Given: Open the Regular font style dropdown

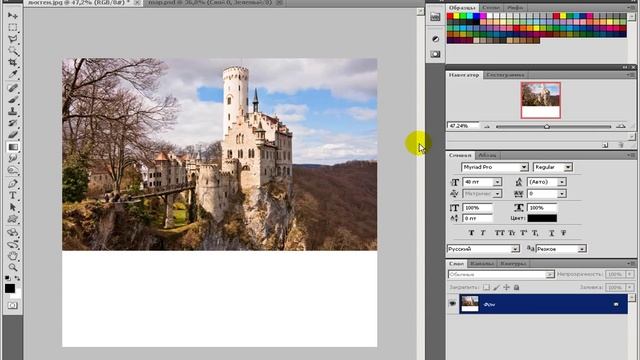Looking at the screenshot, I should click(x=568, y=167).
